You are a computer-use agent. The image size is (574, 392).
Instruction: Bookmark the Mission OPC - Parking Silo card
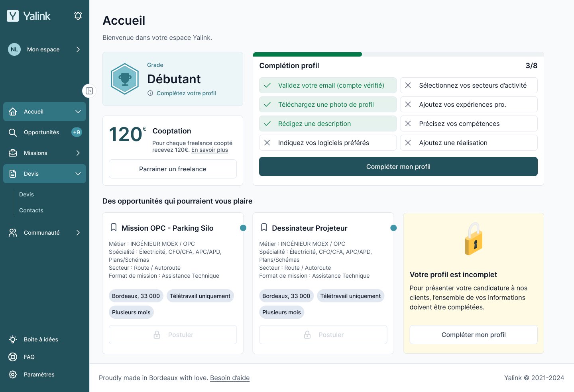click(x=114, y=227)
